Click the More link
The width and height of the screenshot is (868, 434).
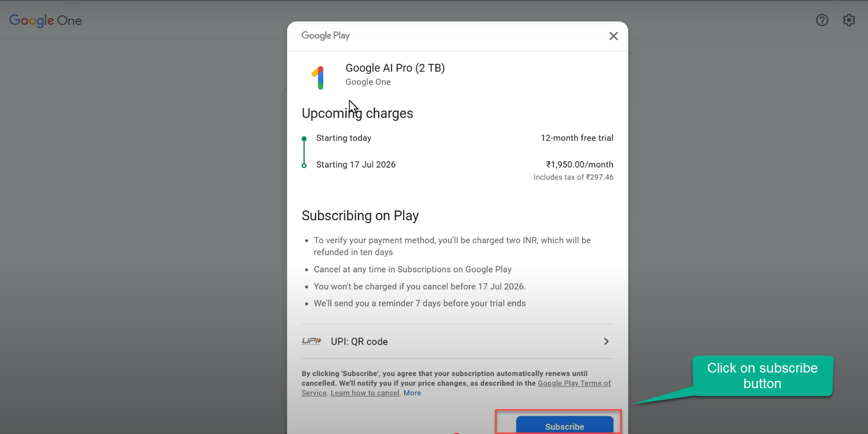412,393
